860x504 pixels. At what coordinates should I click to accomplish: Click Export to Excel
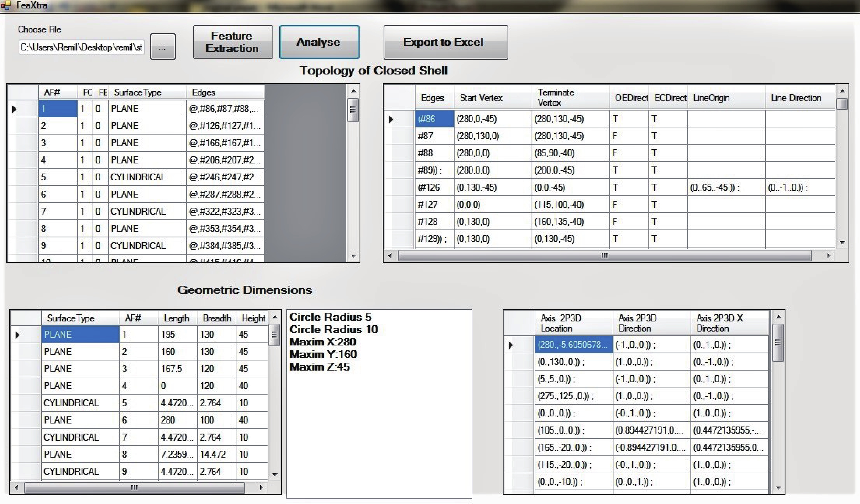(x=445, y=41)
